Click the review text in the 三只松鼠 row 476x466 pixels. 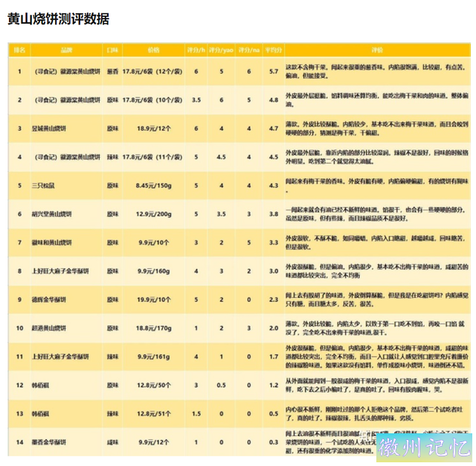click(x=377, y=186)
